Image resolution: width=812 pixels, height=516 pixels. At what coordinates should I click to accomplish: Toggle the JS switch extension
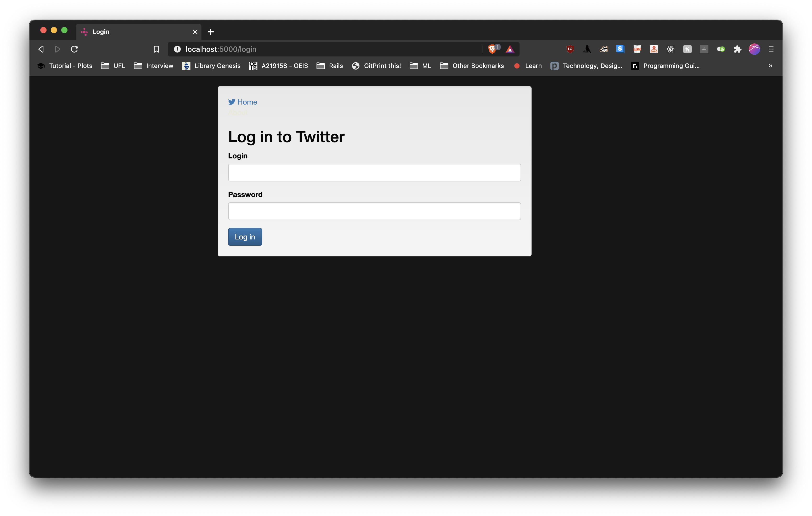click(721, 49)
